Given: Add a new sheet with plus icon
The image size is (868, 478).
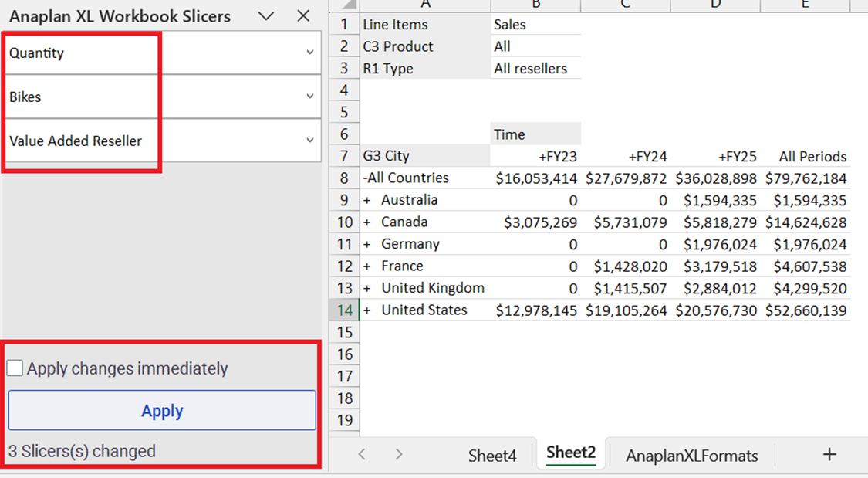Looking at the screenshot, I should point(829,454).
